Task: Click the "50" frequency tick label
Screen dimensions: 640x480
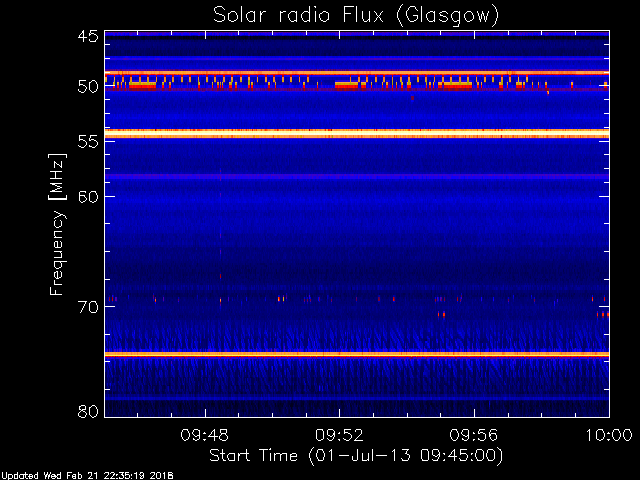Action: (88, 87)
